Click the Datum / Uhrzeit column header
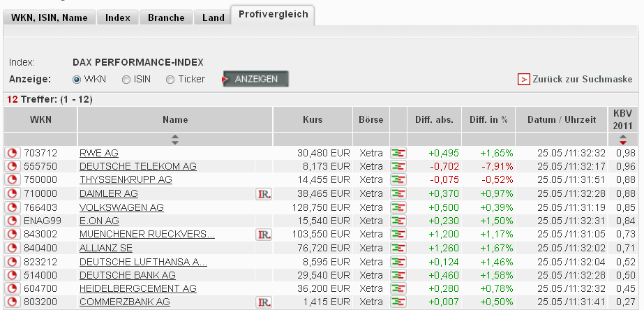 pyautogui.click(x=562, y=119)
